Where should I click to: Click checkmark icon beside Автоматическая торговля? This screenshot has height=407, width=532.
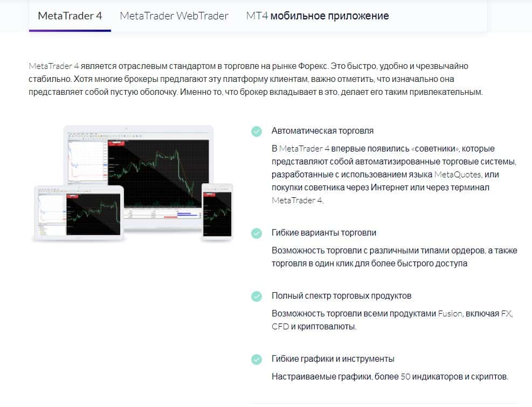[x=257, y=132]
